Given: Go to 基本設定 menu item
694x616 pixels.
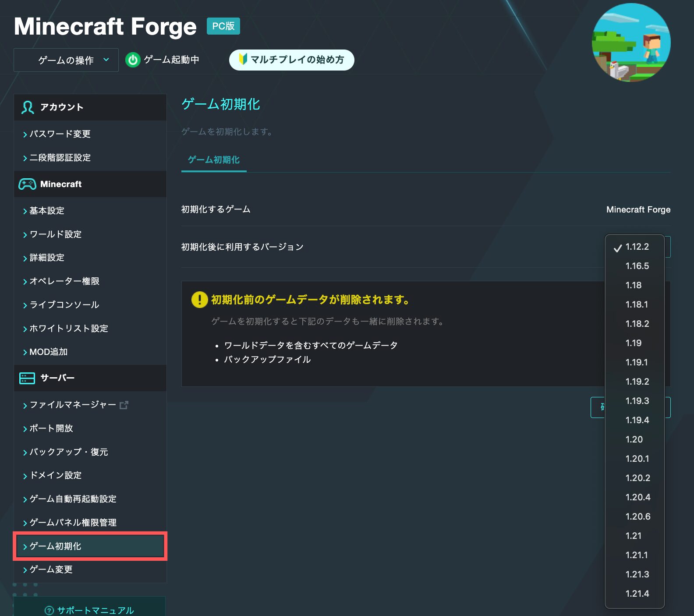Looking at the screenshot, I should pyautogui.click(x=47, y=211).
